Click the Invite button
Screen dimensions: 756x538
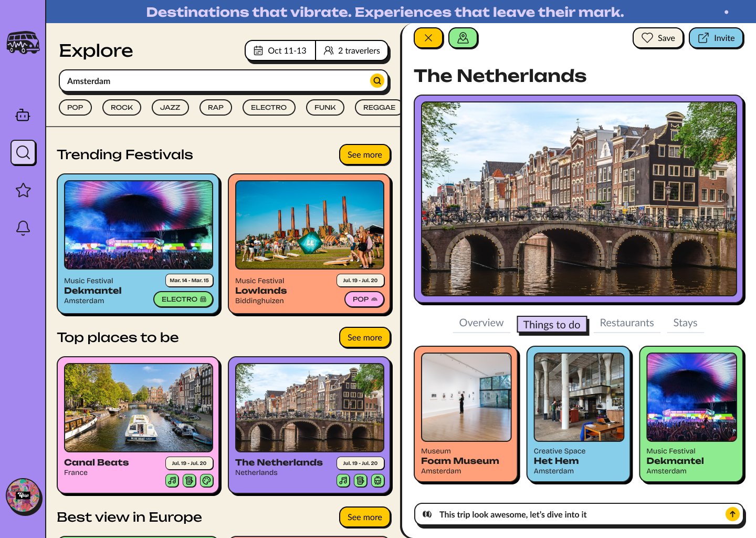(716, 38)
